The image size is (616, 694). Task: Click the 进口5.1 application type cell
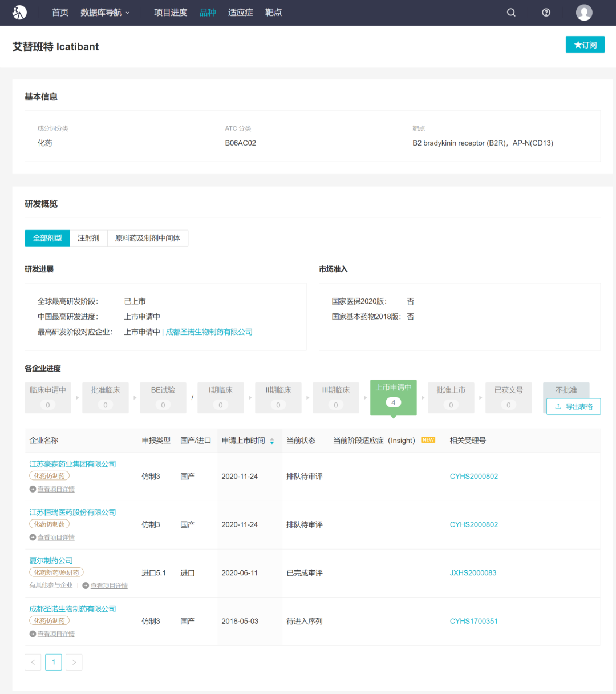pos(154,573)
